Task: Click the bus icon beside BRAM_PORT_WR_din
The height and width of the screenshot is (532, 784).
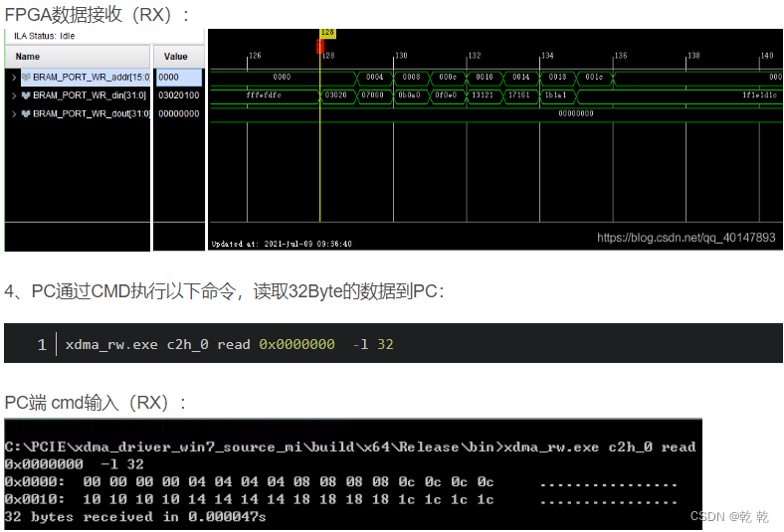Action: [x=26, y=95]
